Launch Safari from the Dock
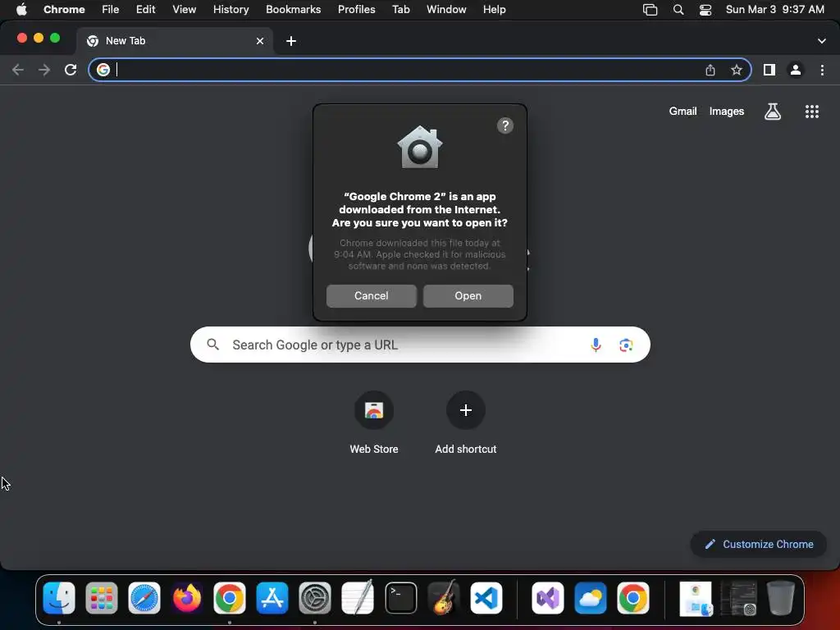 click(144, 598)
